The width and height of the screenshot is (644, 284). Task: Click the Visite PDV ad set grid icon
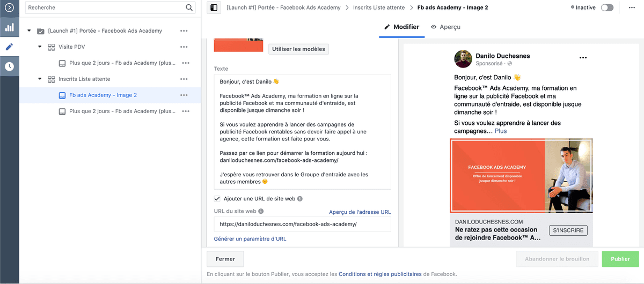pyautogui.click(x=52, y=47)
